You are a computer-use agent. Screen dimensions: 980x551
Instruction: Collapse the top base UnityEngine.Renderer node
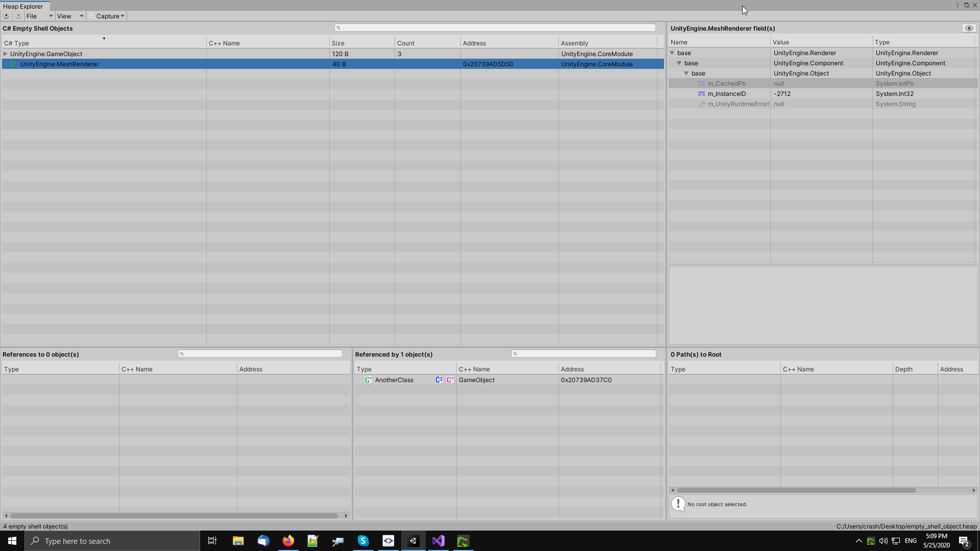tap(672, 53)
